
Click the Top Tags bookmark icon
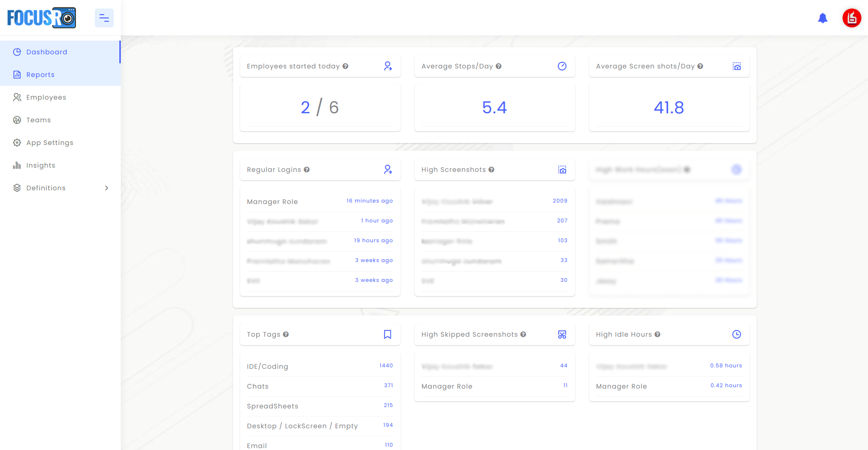388,334
